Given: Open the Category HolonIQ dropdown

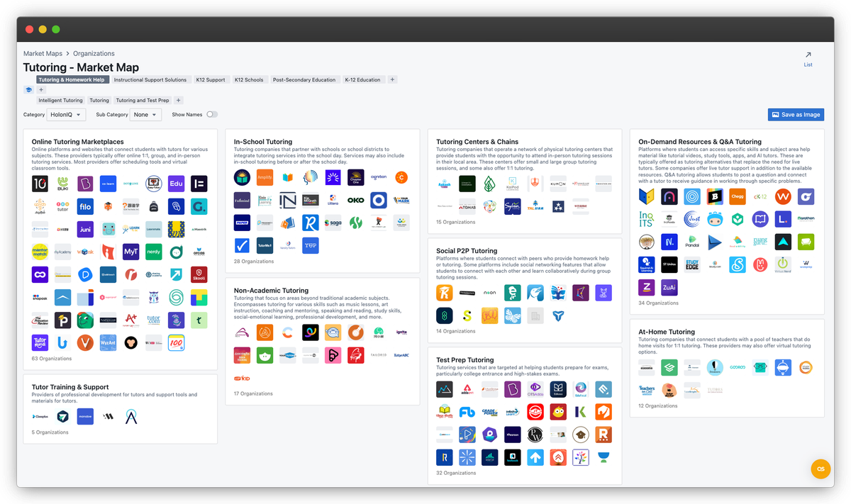Looking at the screenshot, I should pyautogui.click(x=67, y=114).
